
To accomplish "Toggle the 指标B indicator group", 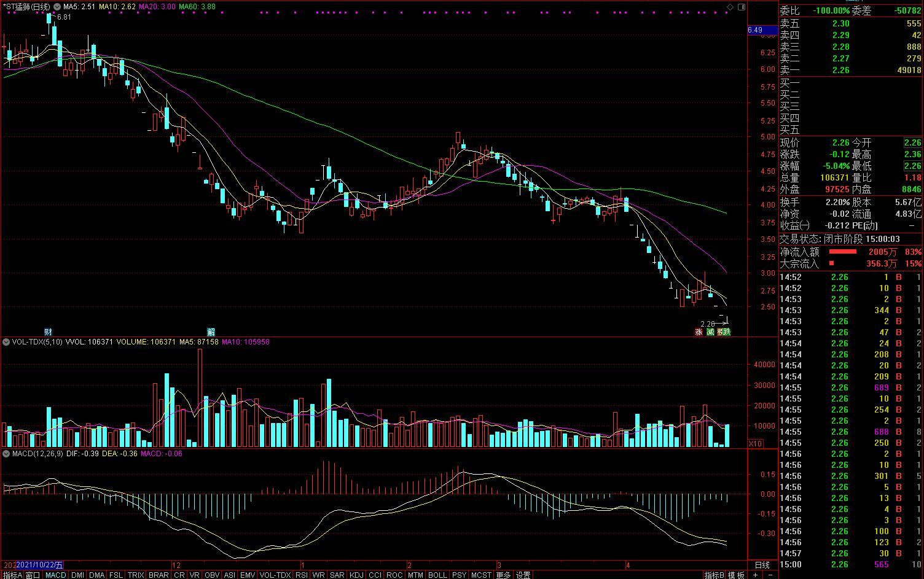I will coord(715,575).
